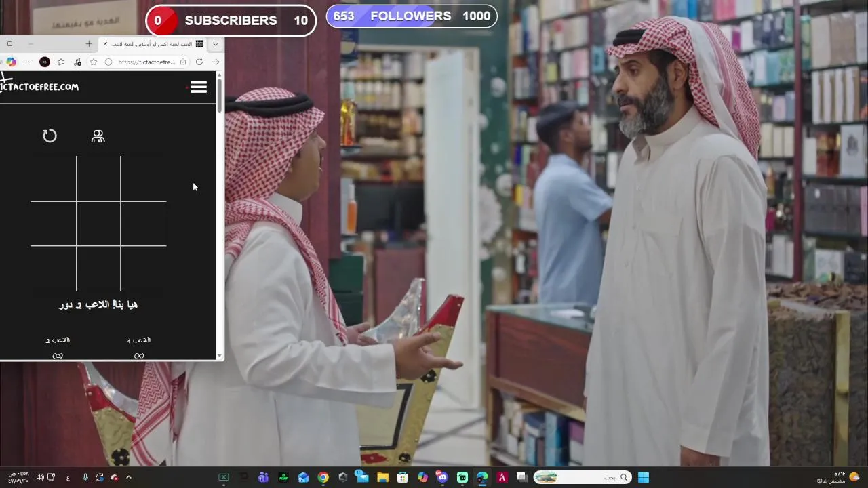
Task: Click the taskbar search box
Action: pos(582,477)
